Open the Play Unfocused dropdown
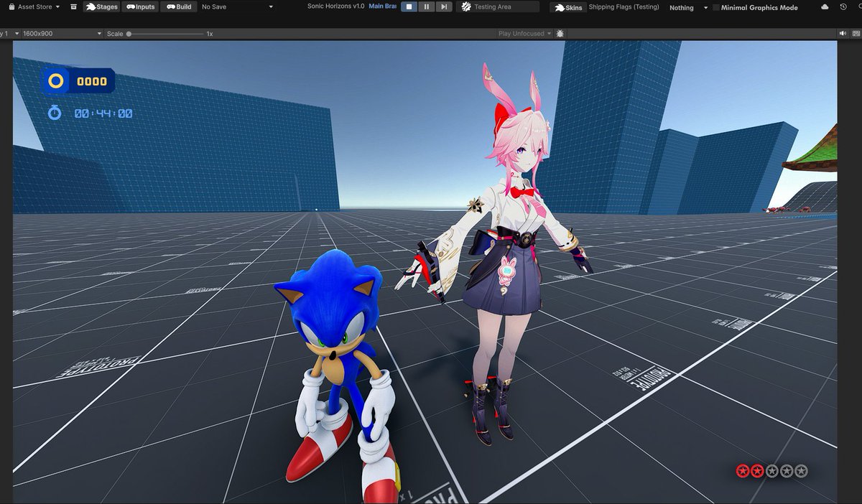862x504 pixels. click(x=524, y=34)
